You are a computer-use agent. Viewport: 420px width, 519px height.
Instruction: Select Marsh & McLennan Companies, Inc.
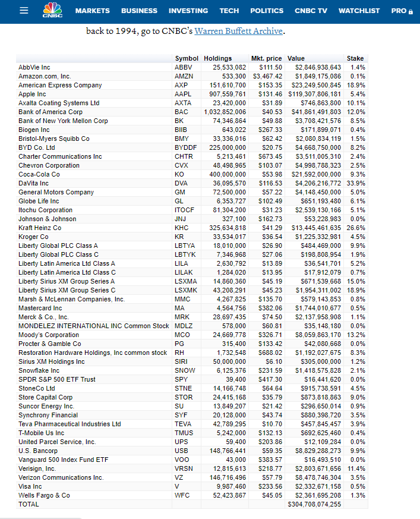[x=72, y=300]
